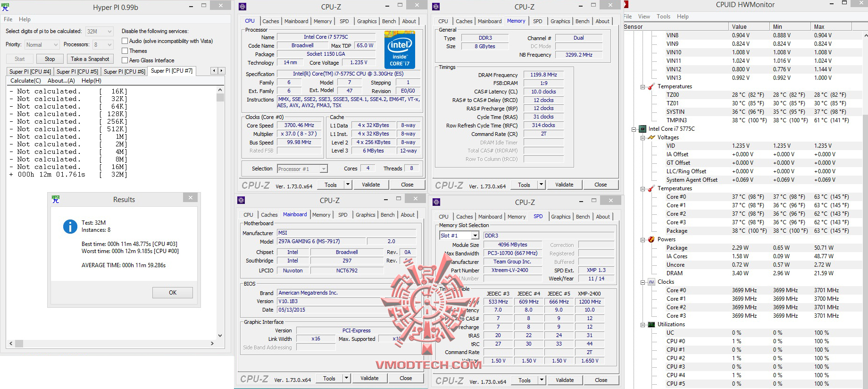Click the Powers icon in HWMonitor tree
Image resolution: width=868 pixels, height=389 pixels.
pyautogui.click(x=651, y=239)
